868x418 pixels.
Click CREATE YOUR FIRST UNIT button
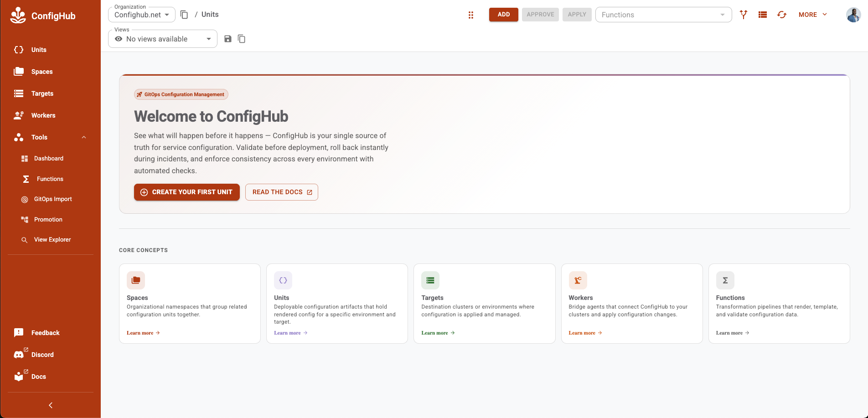[x=187, y=192]
